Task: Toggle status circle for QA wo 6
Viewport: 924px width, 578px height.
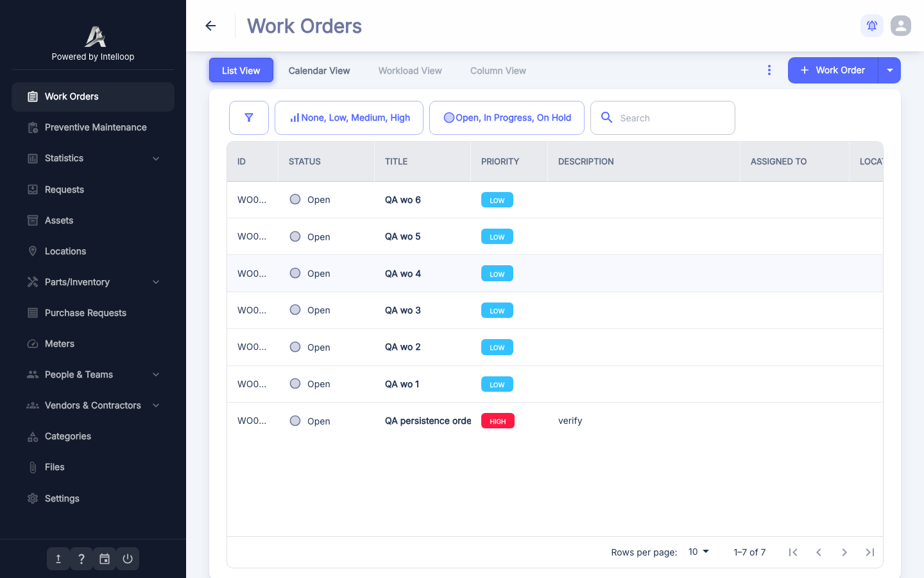Action: (x=295, y=199)
